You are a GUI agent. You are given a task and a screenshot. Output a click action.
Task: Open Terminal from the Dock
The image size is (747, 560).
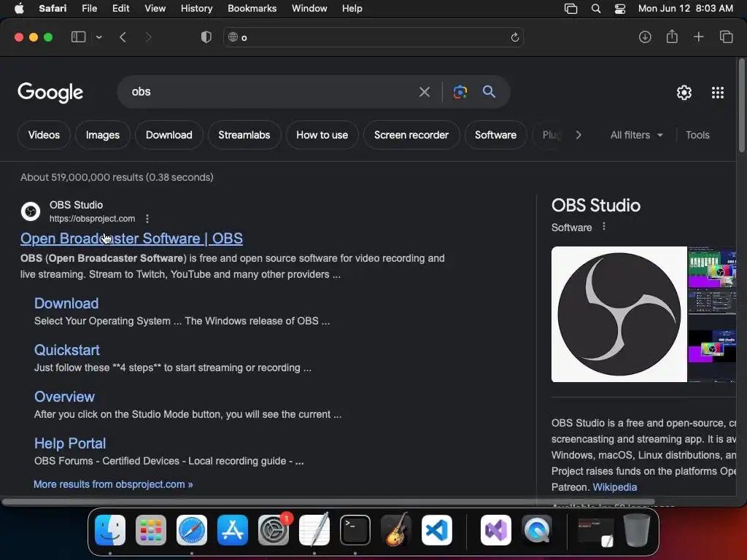click(355, 530)
